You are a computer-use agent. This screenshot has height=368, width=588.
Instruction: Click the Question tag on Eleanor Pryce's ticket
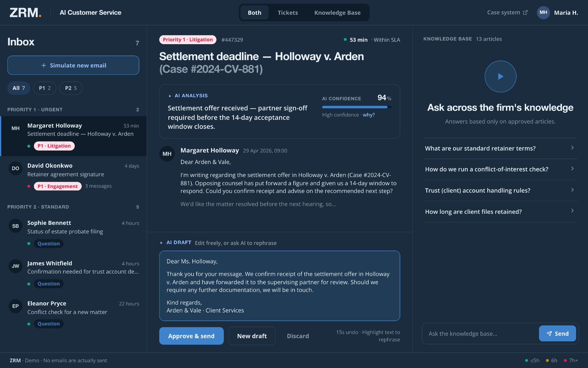coord(49,324)
